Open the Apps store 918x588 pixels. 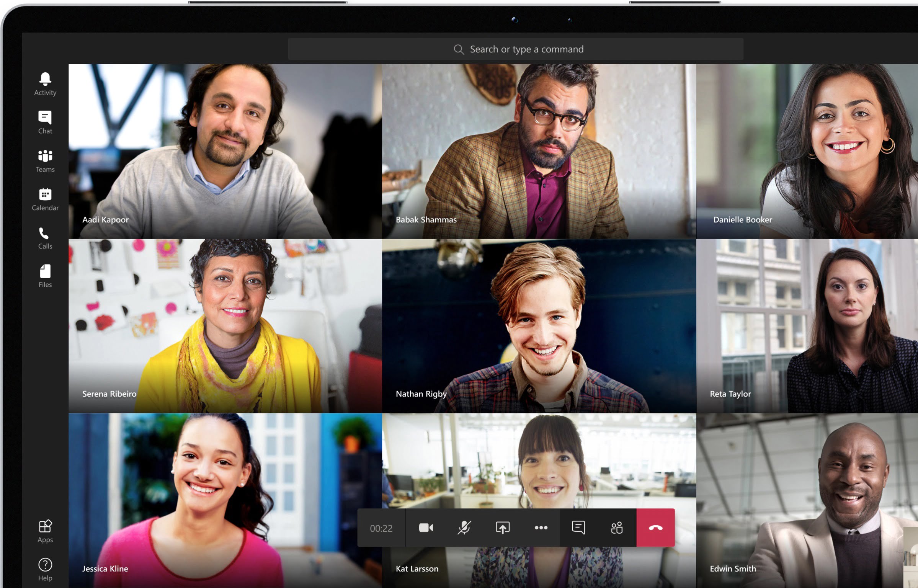(45, 531)
